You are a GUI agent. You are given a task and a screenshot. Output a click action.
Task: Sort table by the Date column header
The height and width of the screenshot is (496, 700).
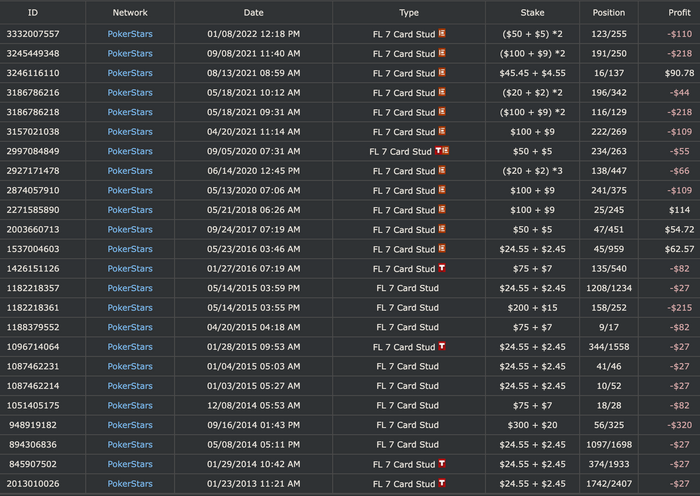click(x=253, y=13)
